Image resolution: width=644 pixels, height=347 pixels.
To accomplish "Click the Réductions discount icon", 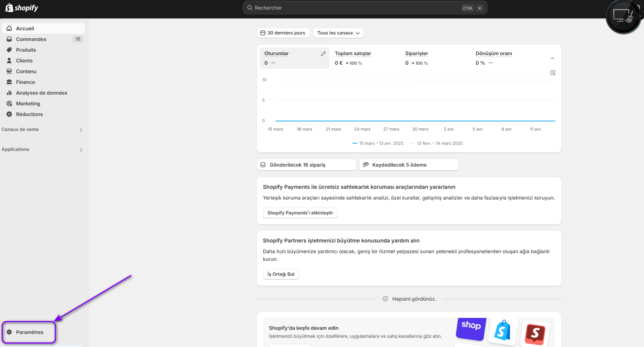I will 9,114.
